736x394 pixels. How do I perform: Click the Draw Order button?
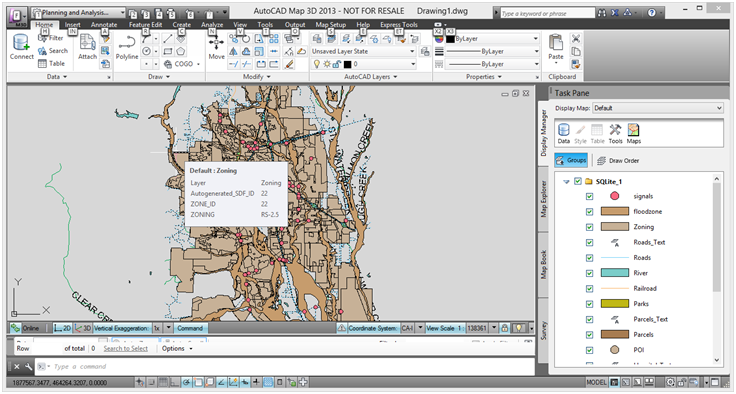click(618, 161)
